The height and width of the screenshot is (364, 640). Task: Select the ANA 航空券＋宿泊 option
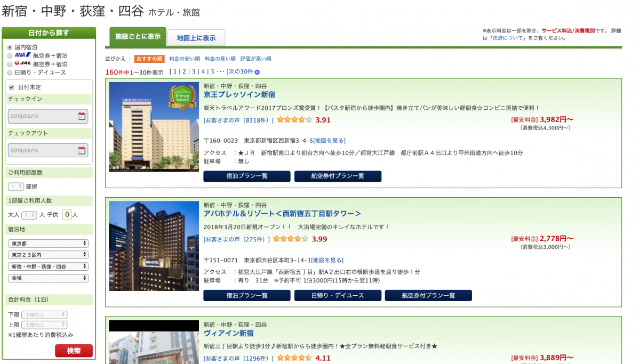pos(10,55)
